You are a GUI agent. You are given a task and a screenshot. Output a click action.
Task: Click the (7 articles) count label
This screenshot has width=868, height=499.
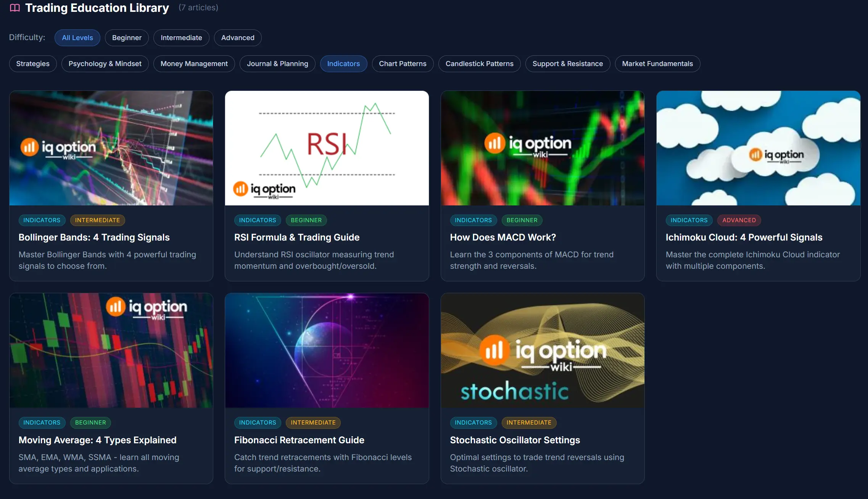pos(198,8)
